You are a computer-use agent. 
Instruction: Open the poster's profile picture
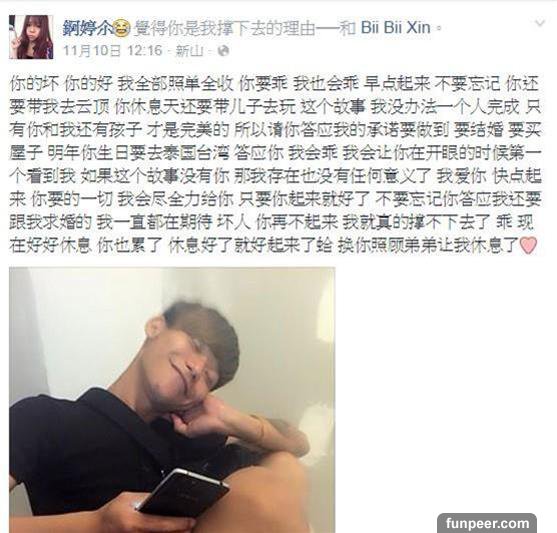[x=31, y=37]
